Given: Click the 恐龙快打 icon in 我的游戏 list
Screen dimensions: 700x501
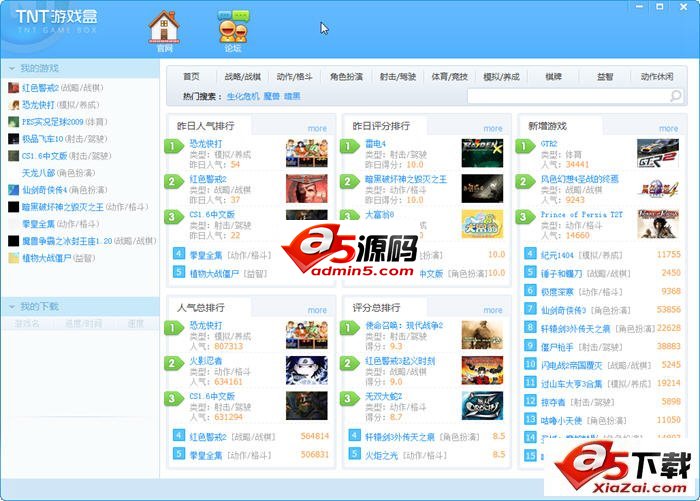Looking at the screenshot, I should 13,104.
